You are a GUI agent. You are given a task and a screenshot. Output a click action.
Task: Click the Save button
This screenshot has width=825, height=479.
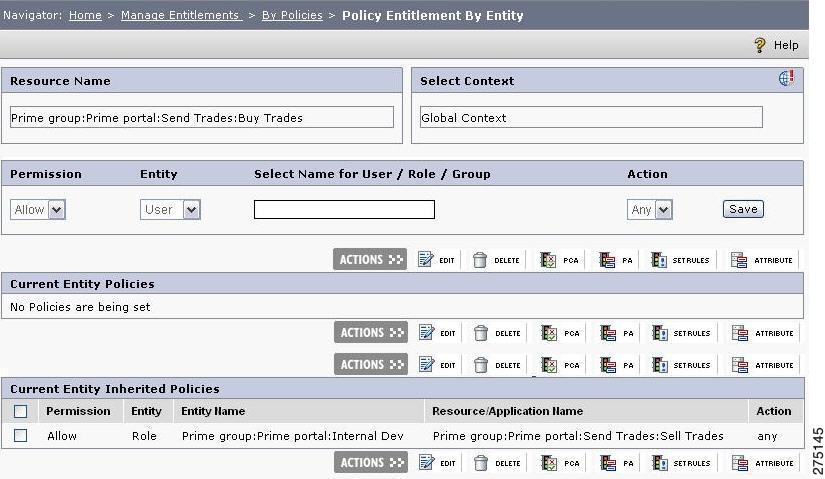point(743,209)
